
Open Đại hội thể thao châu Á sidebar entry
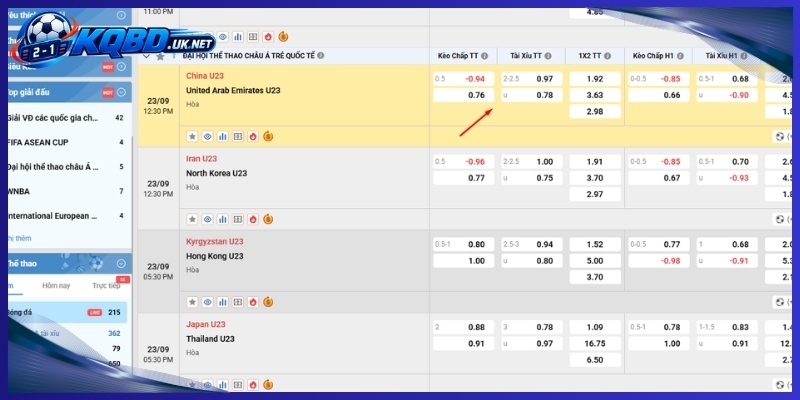[x=68, y=167]
